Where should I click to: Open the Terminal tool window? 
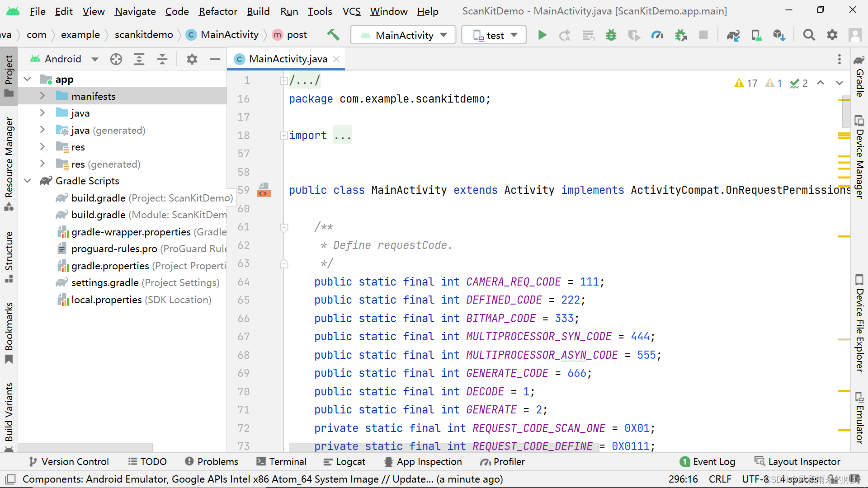tap(282, 461)
